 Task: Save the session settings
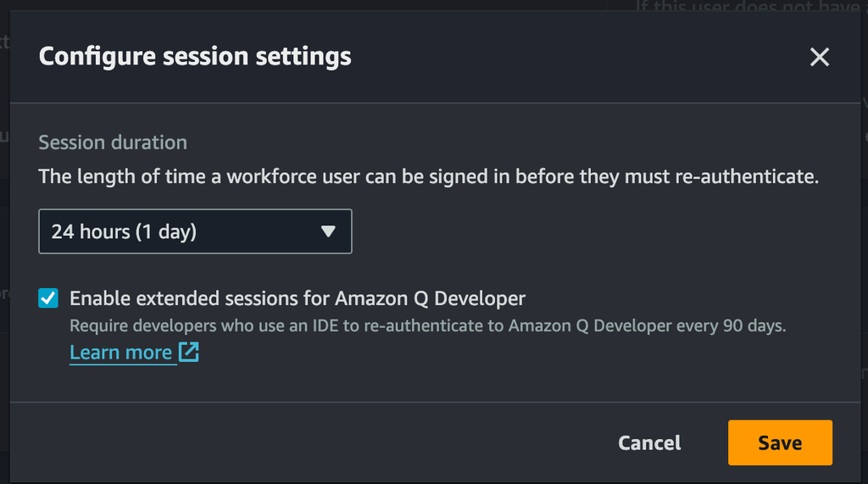coord(780,442)
